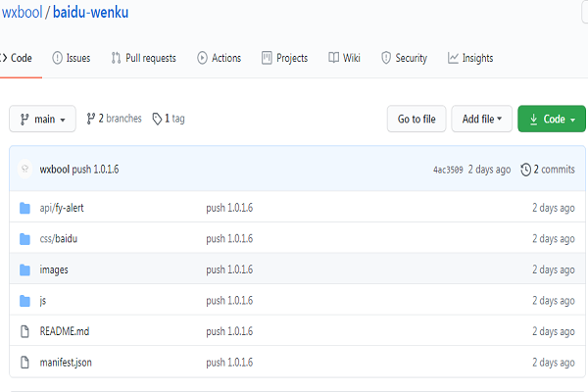
Task: Open the Pull requests tab
Action: (x=143, y=58)
